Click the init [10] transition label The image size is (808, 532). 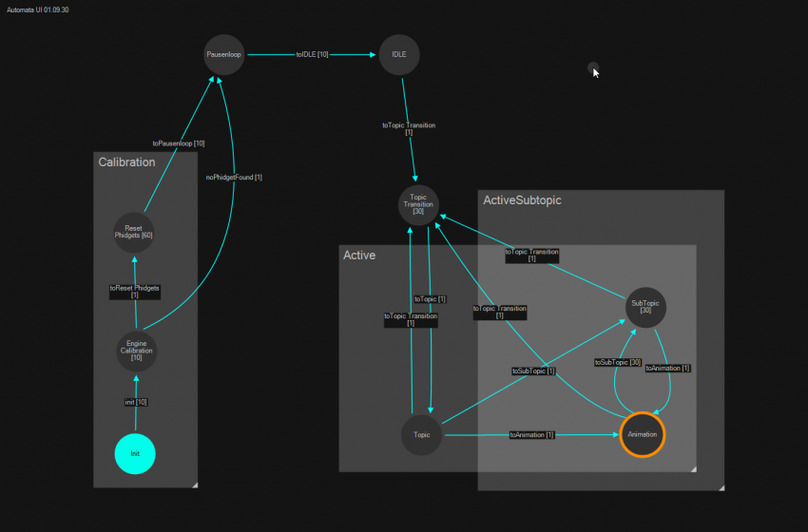[x=135, y=402]
